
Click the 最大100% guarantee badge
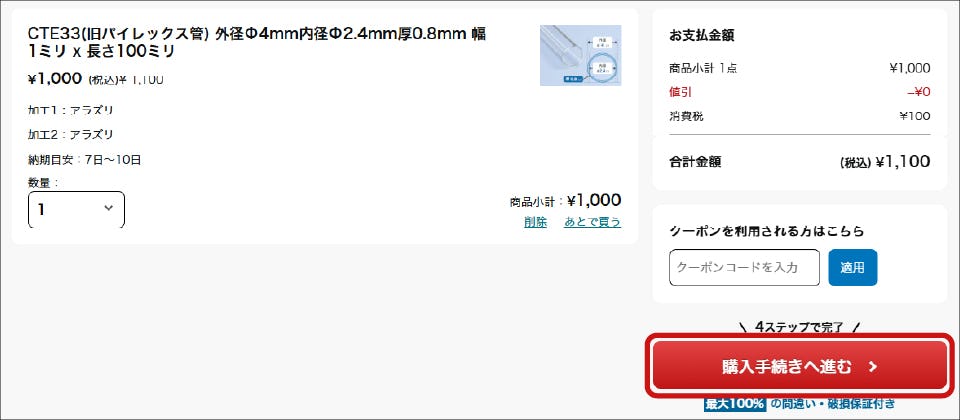pyautogui.click(x=735, y=404)
